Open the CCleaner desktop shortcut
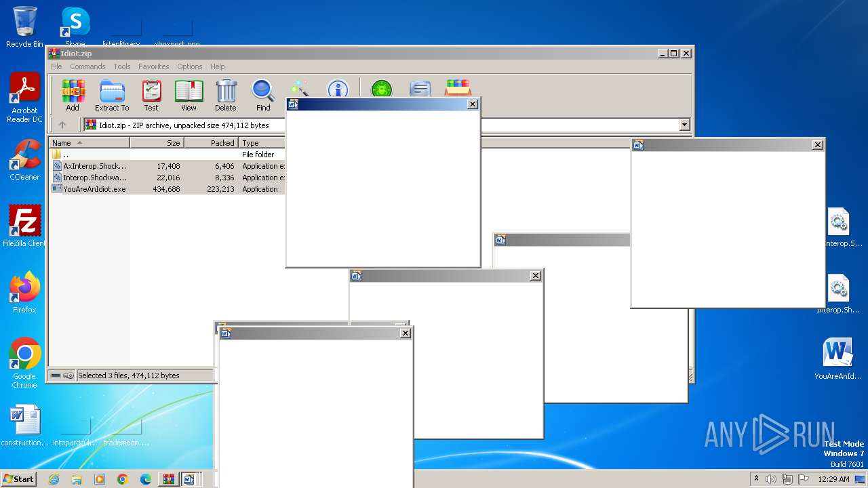The image size is (868, 488). 24,160
